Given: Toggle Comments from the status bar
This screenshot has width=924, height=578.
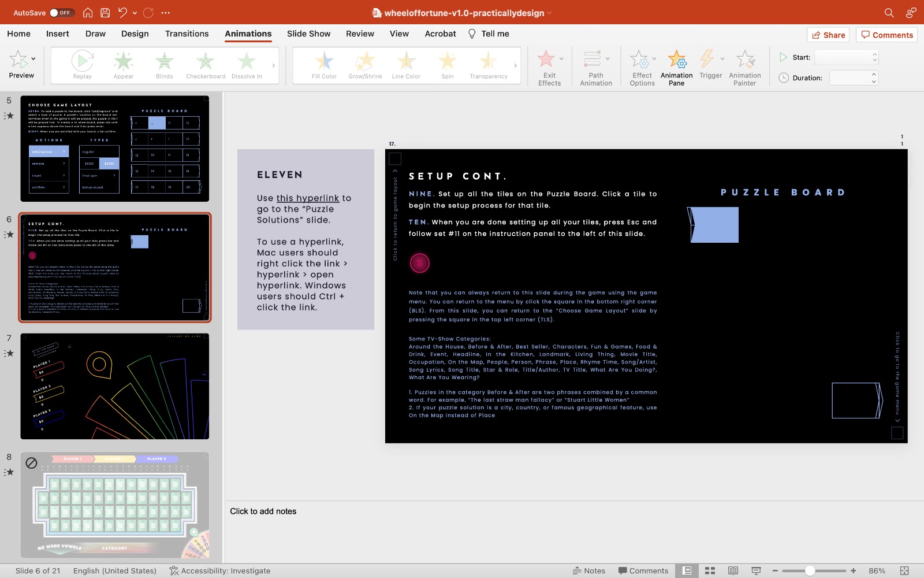Looking at the screenshot, I should click(643, 570).
